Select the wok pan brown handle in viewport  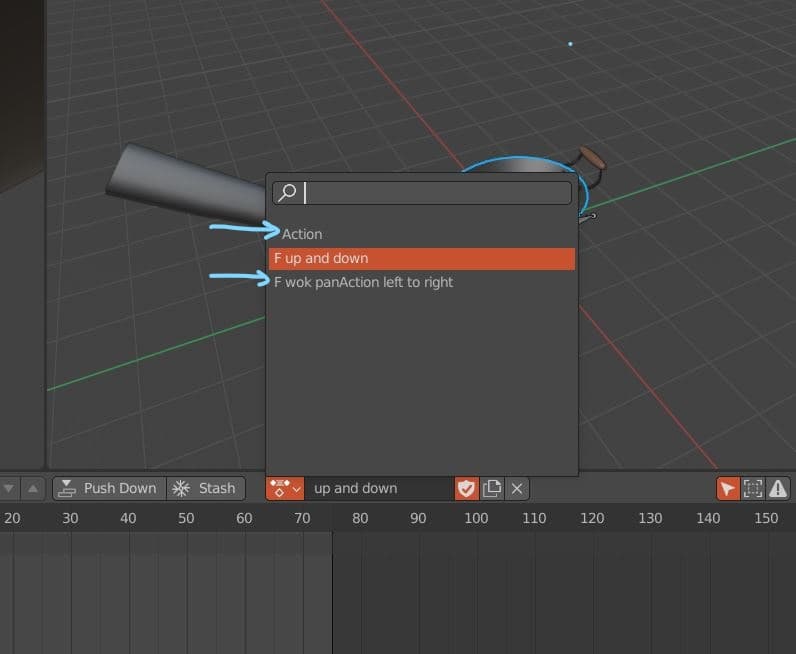(592, 158)
